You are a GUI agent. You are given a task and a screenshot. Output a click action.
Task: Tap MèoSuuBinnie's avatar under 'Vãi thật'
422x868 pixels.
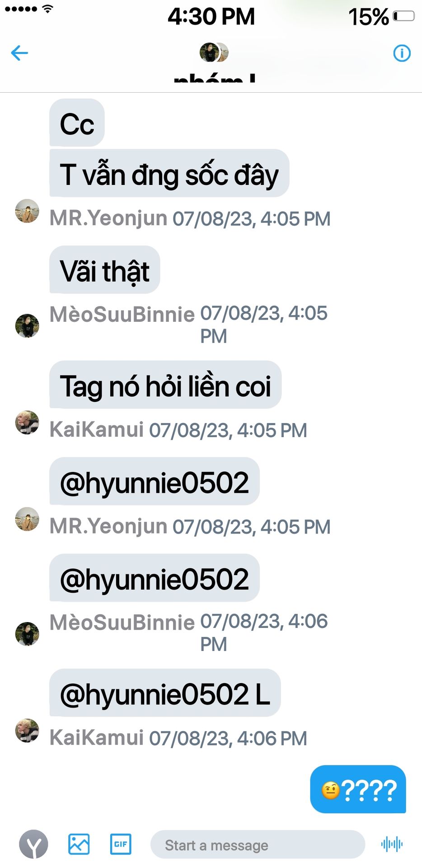[27, 325]
